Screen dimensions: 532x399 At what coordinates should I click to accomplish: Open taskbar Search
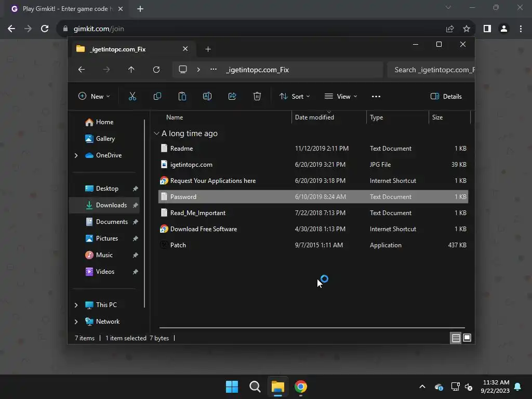point(255,387)
